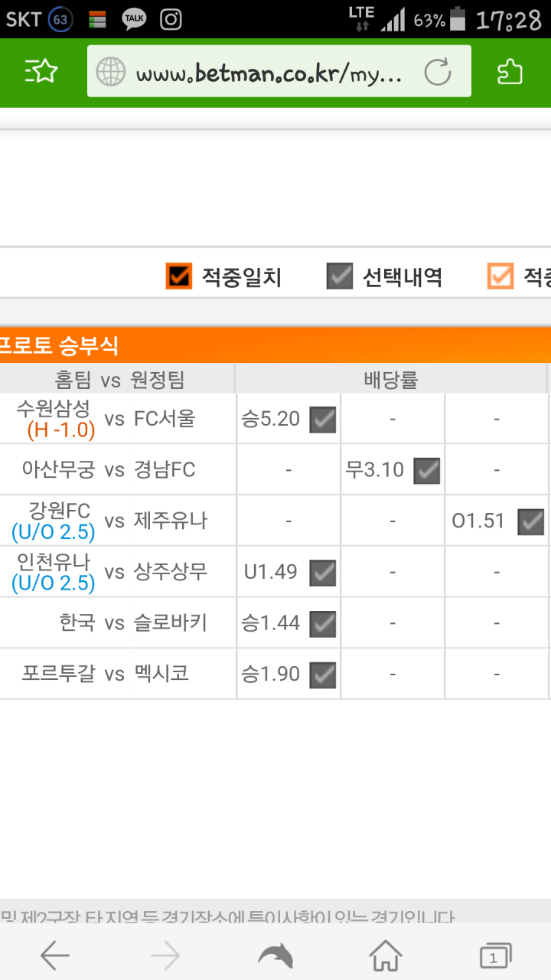The image size is (551, 980).
Task: Tap the globe icon in address bar
Action: click(111, 72)
